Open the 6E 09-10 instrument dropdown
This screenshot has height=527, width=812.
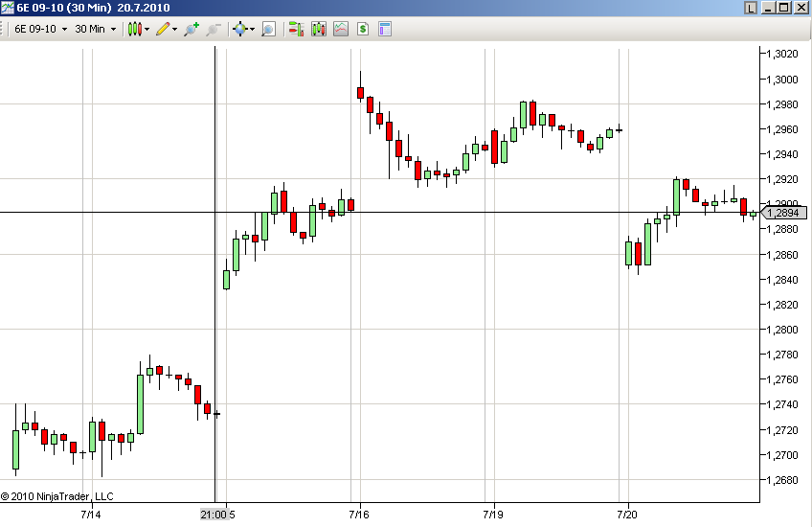(x=41, y=29)
